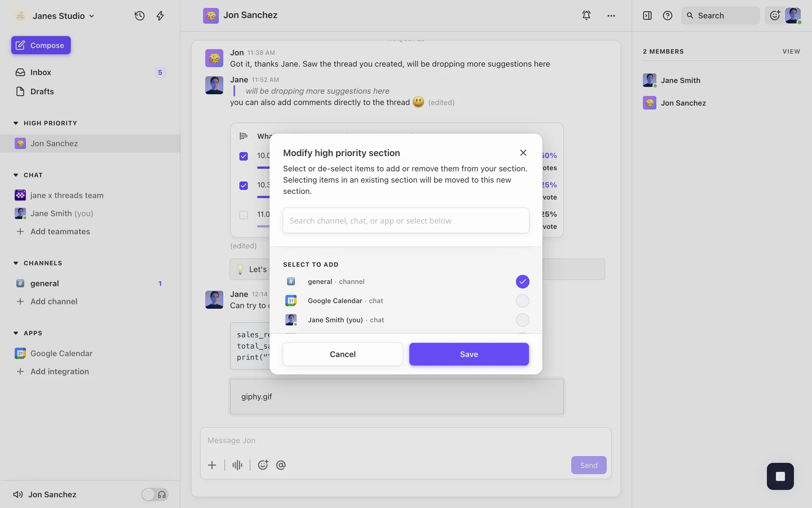The width and height of the screenshot is (812, 508).
Task: Open the help question mark icon
Action: tap(667, 16)
